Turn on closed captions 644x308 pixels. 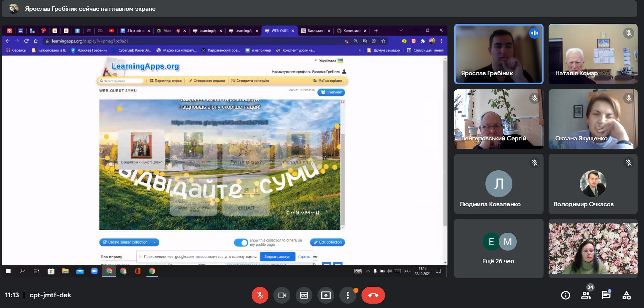pos(304,295)
